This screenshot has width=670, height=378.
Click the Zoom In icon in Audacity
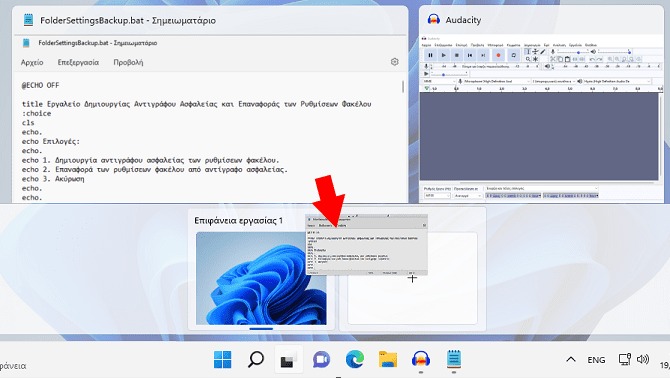coord(610,59)
